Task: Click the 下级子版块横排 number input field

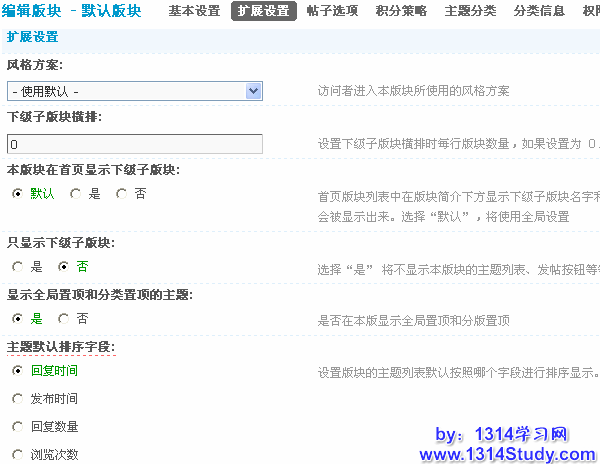Action: click(x=134, y=144)
